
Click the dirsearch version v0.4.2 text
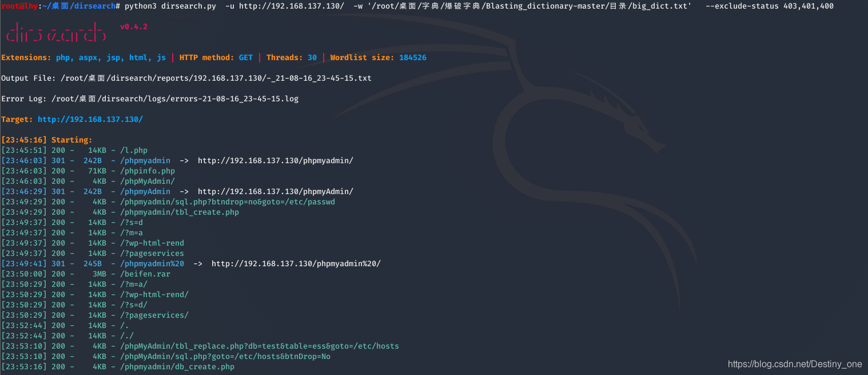pos(134,26)
